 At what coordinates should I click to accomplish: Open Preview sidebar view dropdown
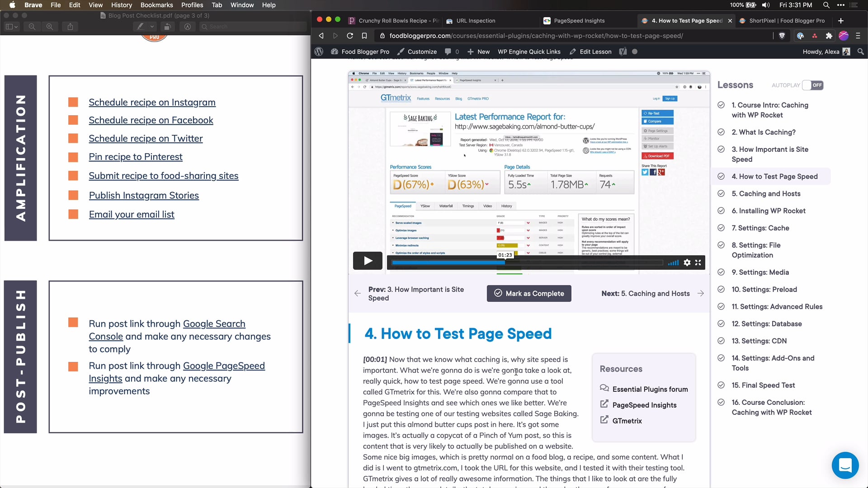(x=11, y=27)
